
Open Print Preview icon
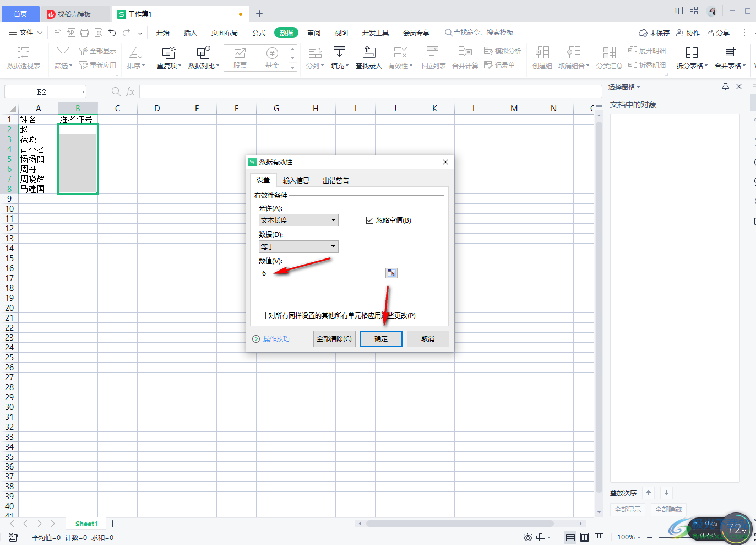pyautogui.click(x=99, y=33)
